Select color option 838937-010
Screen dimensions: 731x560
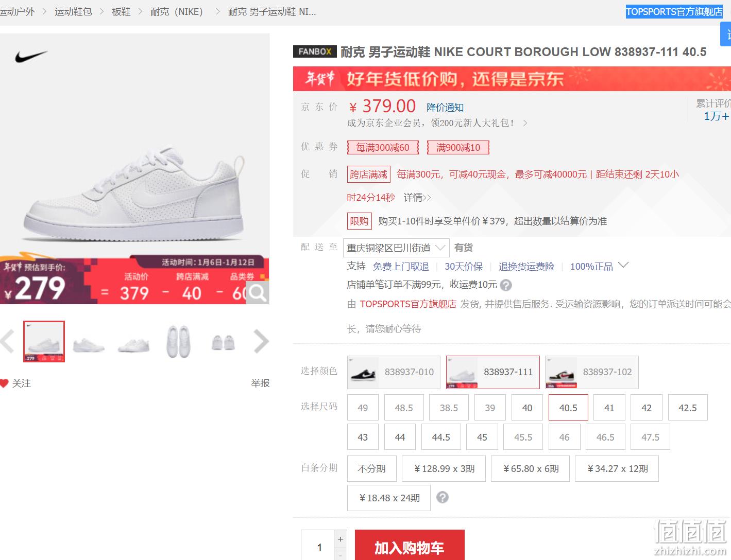coord(394,372)
